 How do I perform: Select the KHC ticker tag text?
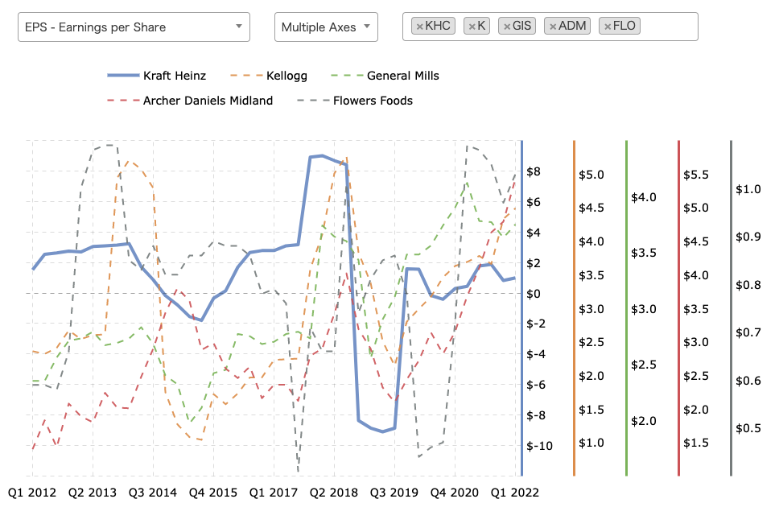[438, 26]
